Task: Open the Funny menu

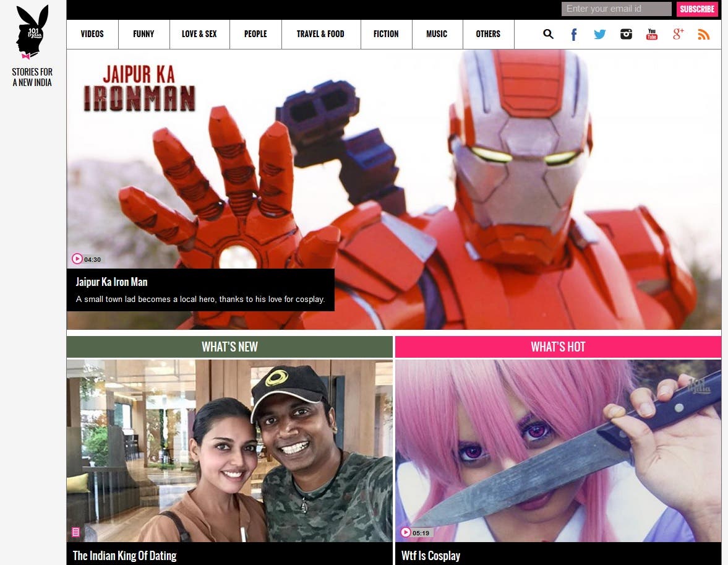Action: click(x=143, y=34)
